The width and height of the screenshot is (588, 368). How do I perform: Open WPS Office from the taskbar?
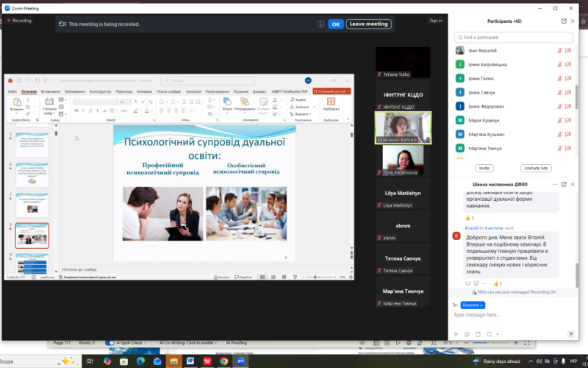point(207,361)
